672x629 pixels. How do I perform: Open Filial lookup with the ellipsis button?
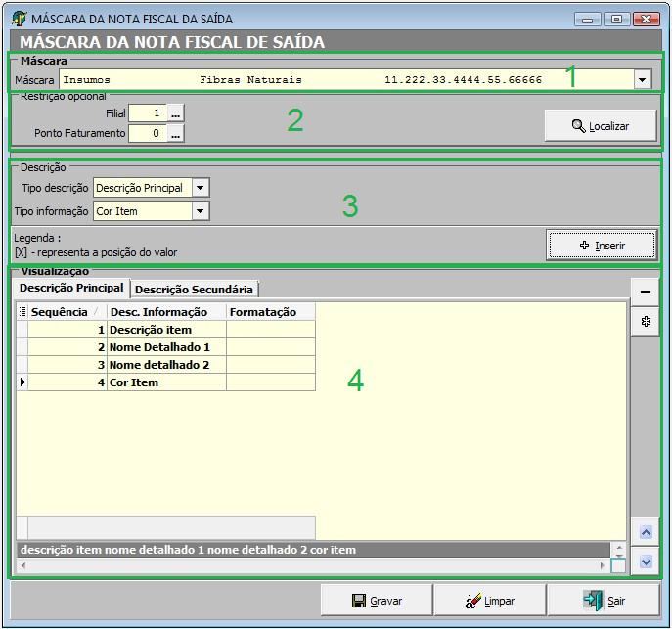pos(176,113)
